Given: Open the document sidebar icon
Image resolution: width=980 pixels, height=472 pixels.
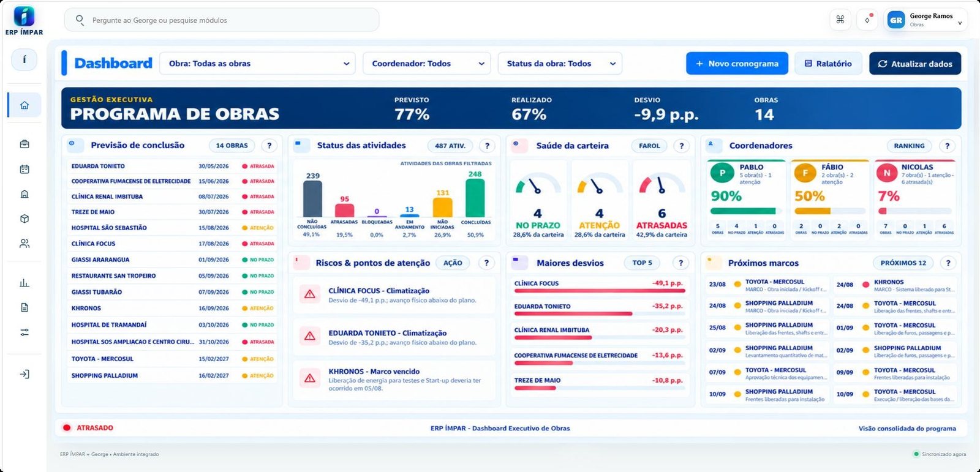Looking at the screenshot, I should pos(24,307).
